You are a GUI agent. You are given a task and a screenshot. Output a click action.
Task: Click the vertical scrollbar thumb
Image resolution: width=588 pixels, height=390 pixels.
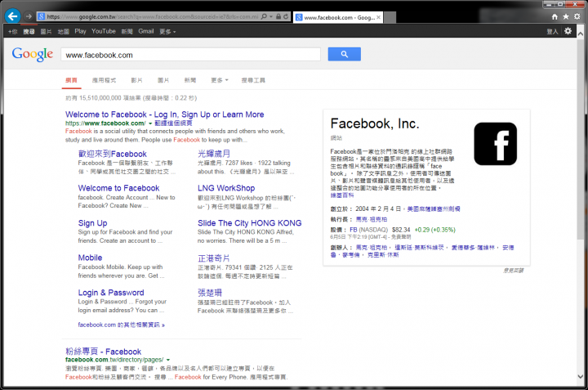[x=581, y=137]
